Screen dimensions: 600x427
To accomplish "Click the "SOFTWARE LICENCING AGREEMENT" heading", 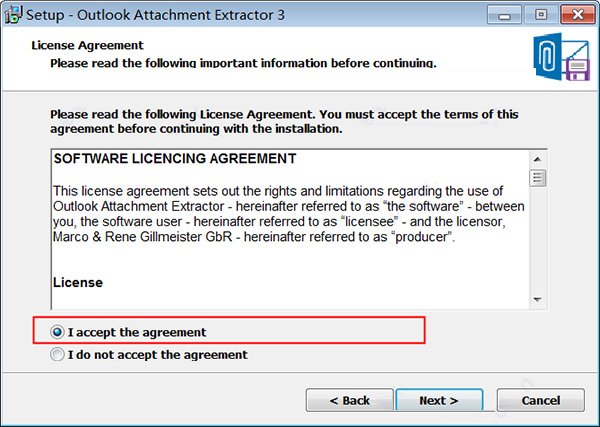I will 175,159.
